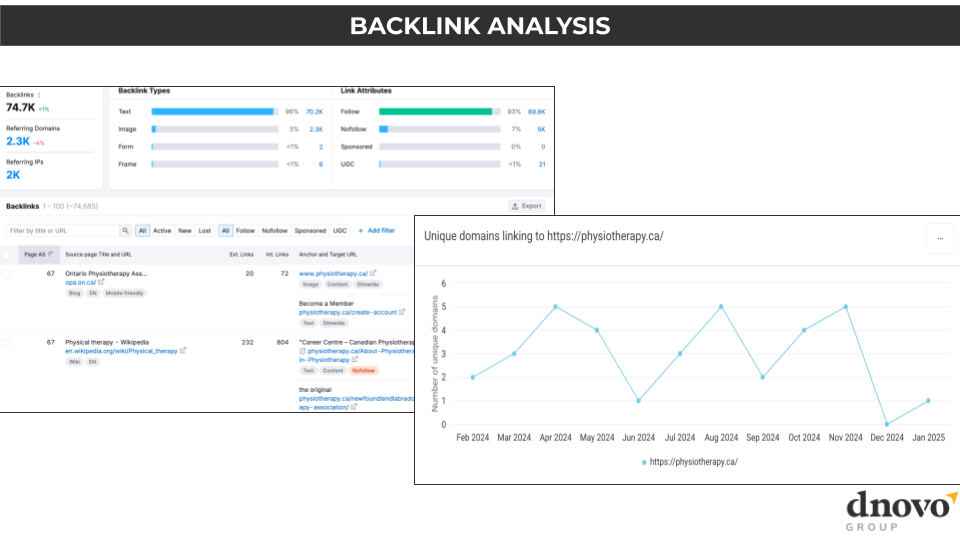Open the Add filter option

click(376, 231)
